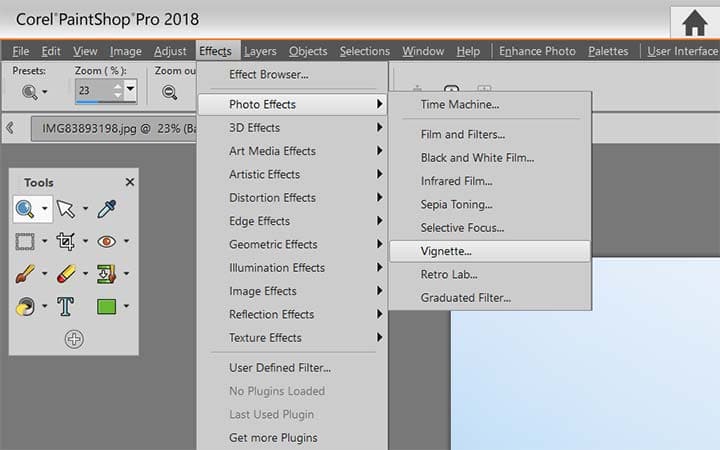Expand the Red Eye tool flyout arrow

coord(126,241)
